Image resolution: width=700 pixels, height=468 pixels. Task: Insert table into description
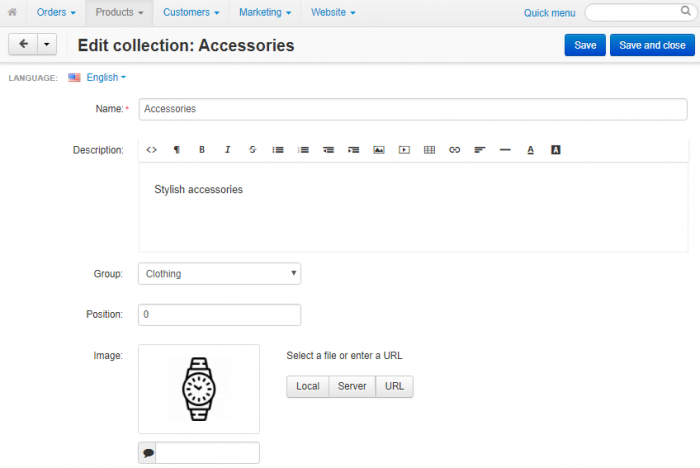click(x=429, y=150)
